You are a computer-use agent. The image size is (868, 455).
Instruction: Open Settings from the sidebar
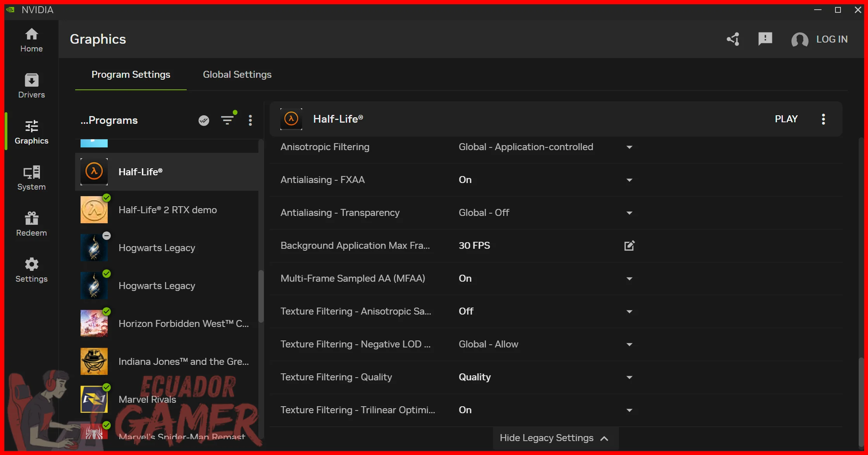point(31,270)
